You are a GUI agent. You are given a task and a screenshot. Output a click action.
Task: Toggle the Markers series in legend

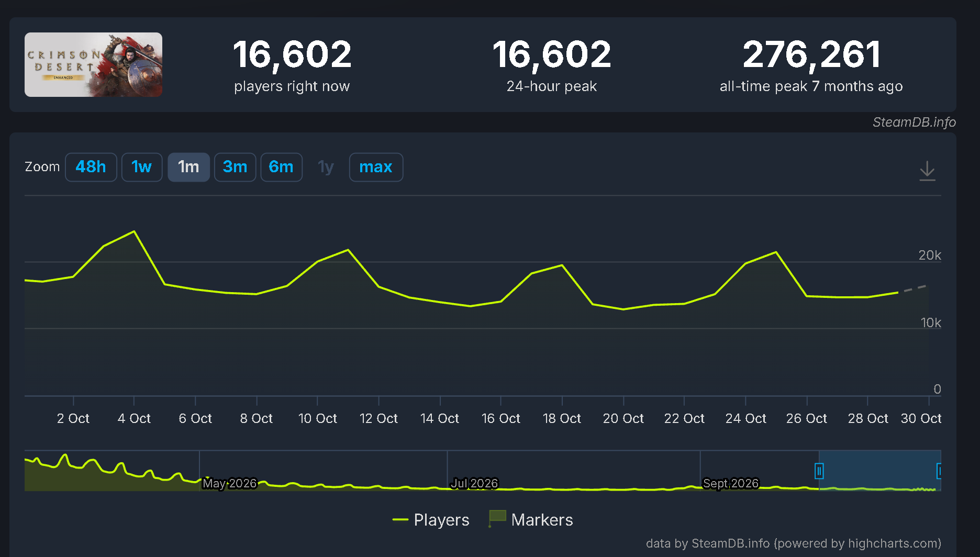point(531,519)
